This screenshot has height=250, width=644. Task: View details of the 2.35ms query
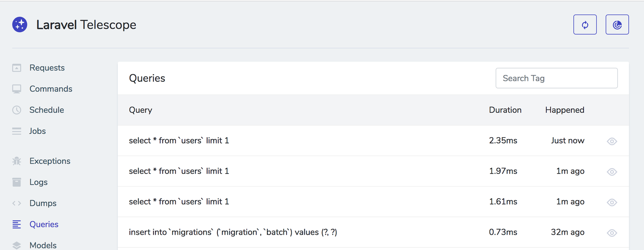pyautogui.click(x=612, y=141)
